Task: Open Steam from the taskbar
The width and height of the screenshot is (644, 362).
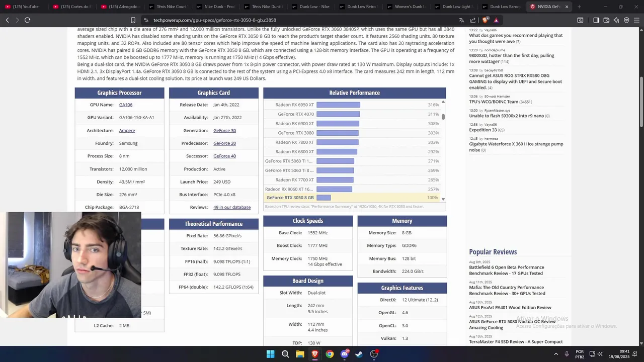Action: click(359, 354)
